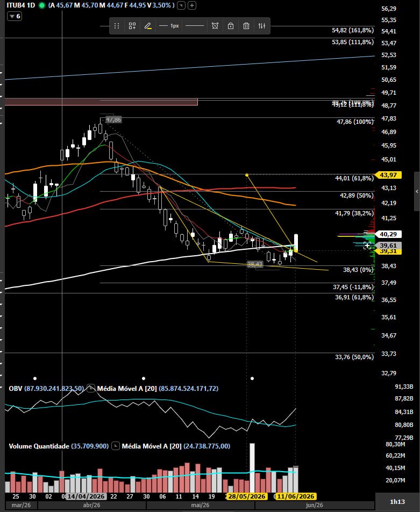Click the 38,43 low price label
Viewport: 420px width, 512px height.
(255, 264)
